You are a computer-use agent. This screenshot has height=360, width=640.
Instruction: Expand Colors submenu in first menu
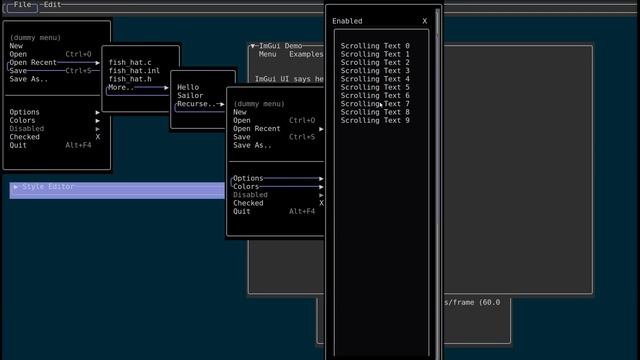pyautogui.click(x=55, y=120)
